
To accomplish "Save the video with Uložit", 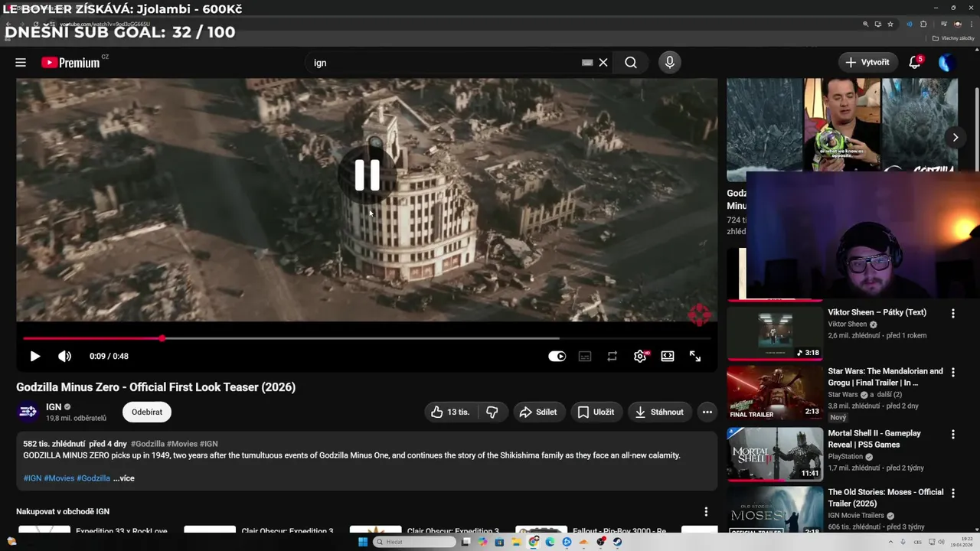I will [596, 412].
